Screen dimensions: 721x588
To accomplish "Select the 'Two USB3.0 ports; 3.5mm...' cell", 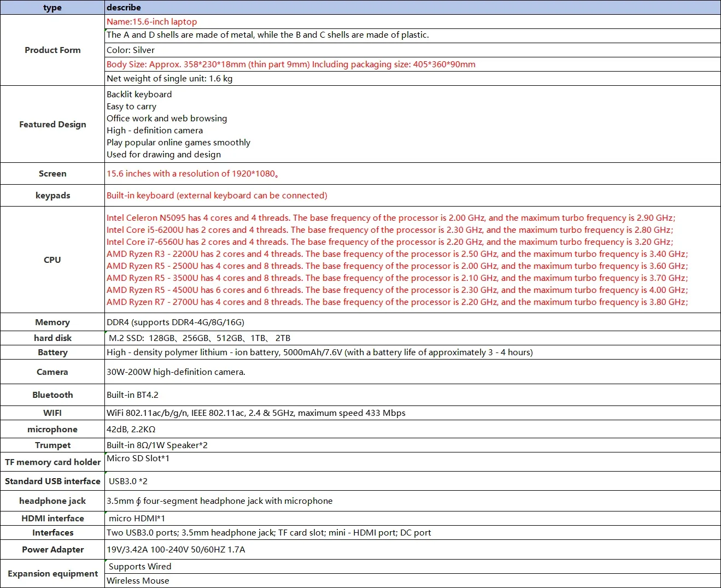I will pos(413,532).
